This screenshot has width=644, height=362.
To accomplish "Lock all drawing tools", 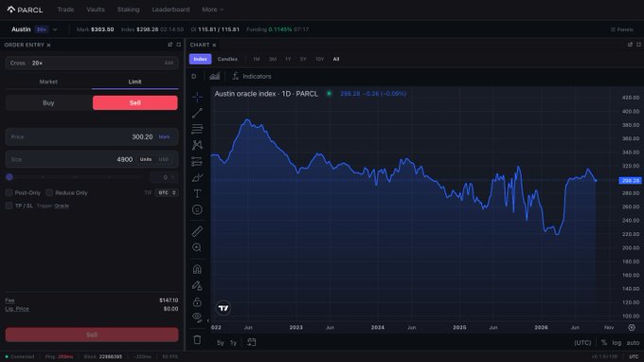I will point(197,302).
